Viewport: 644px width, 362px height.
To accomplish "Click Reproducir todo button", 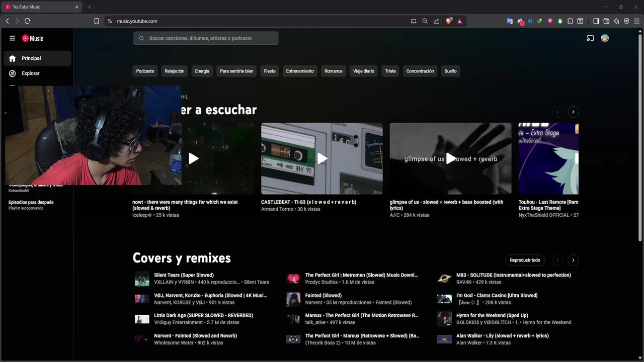I will (x=525, y=260).
